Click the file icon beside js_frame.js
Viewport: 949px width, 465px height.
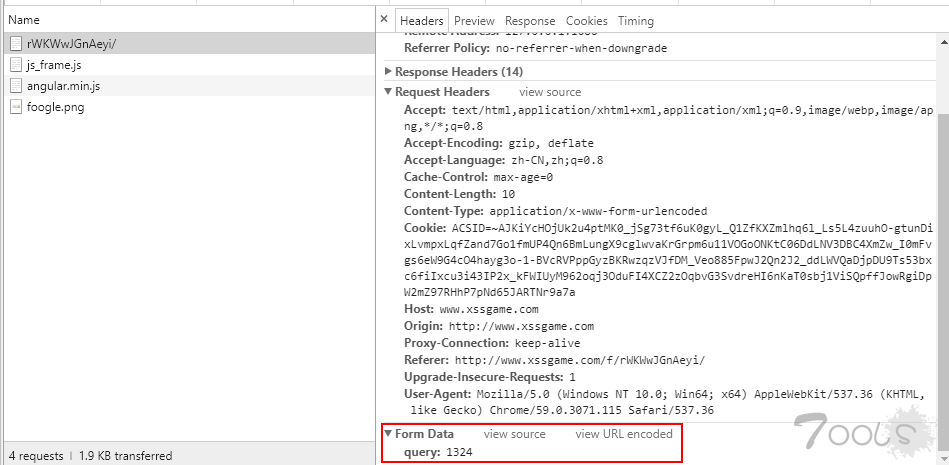click(x=16, y=65)
